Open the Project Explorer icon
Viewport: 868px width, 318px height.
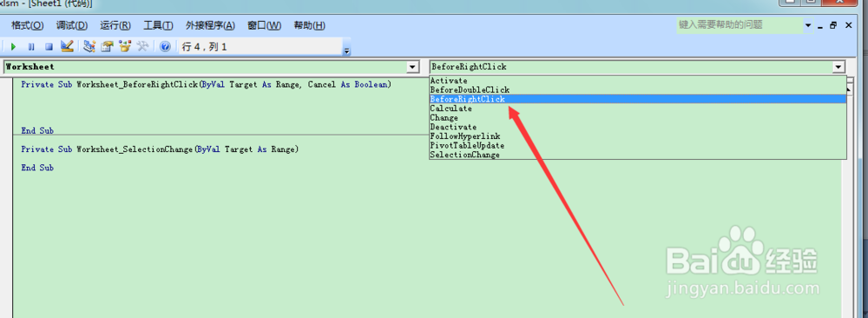89,47
